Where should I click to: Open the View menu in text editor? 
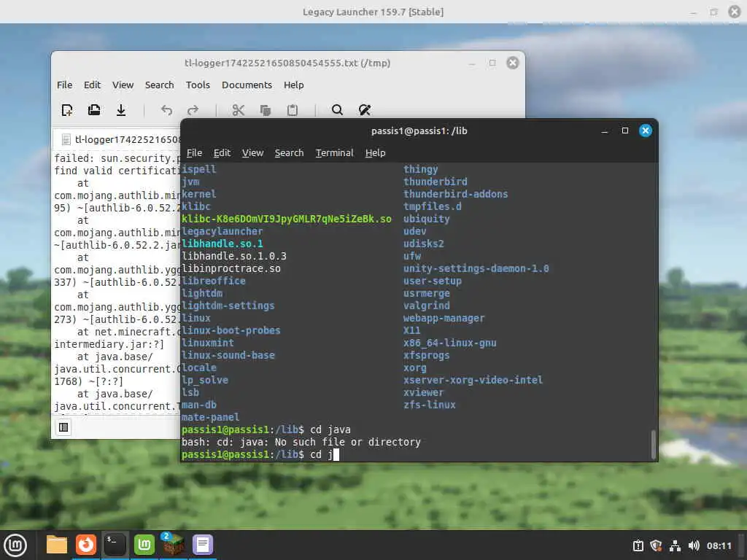click(x=123, y=85)
